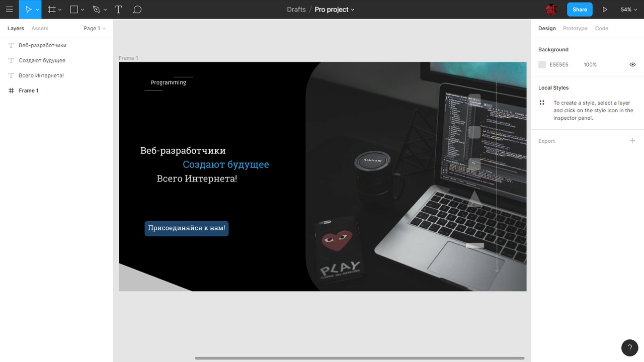Screen dimensions: 644x362
Task: Switch to the Design tab
Action: point(547,29)
